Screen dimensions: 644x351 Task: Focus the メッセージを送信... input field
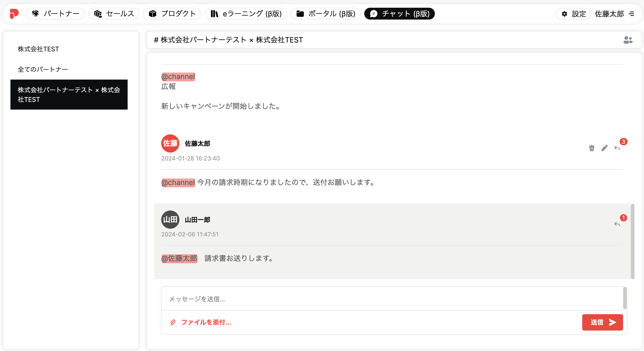coord(392,299)
